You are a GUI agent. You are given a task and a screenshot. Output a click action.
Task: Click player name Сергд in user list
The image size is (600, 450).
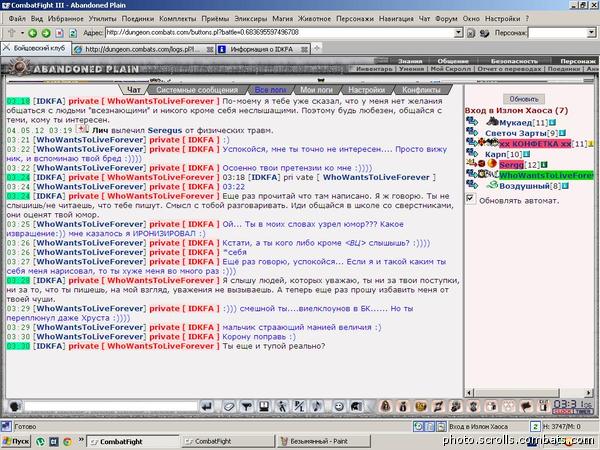(x=511, y=165)
